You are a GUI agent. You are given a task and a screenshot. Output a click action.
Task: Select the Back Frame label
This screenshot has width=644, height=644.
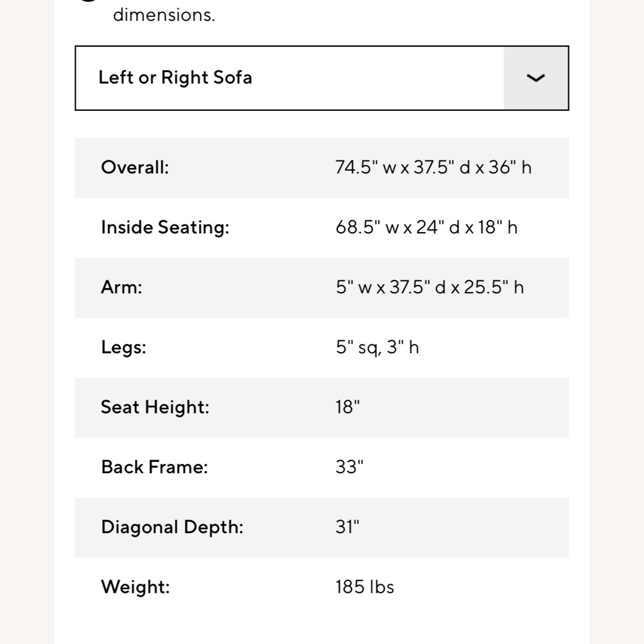click(155, 467)
